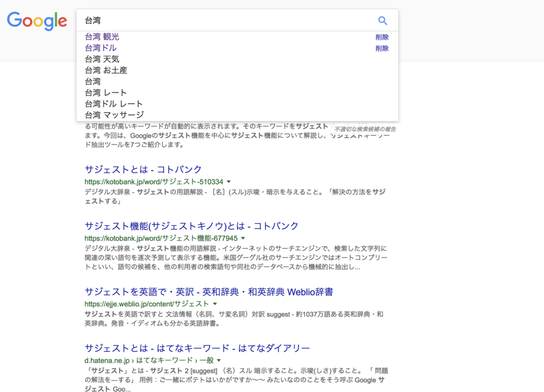Open result サジェストとは - はてなキーワード - はてなダイアリー
This screenshot has height=392, width=544.
[197, 348]
